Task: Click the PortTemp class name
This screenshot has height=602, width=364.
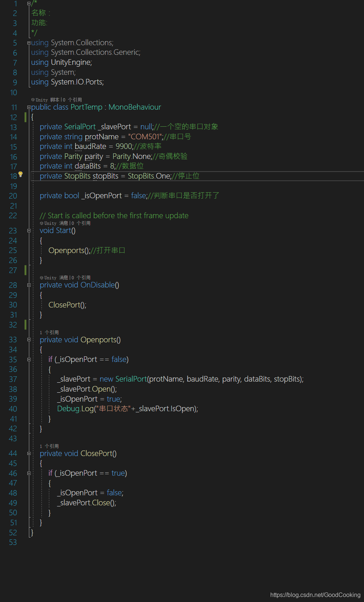Action: click(86, 107)
